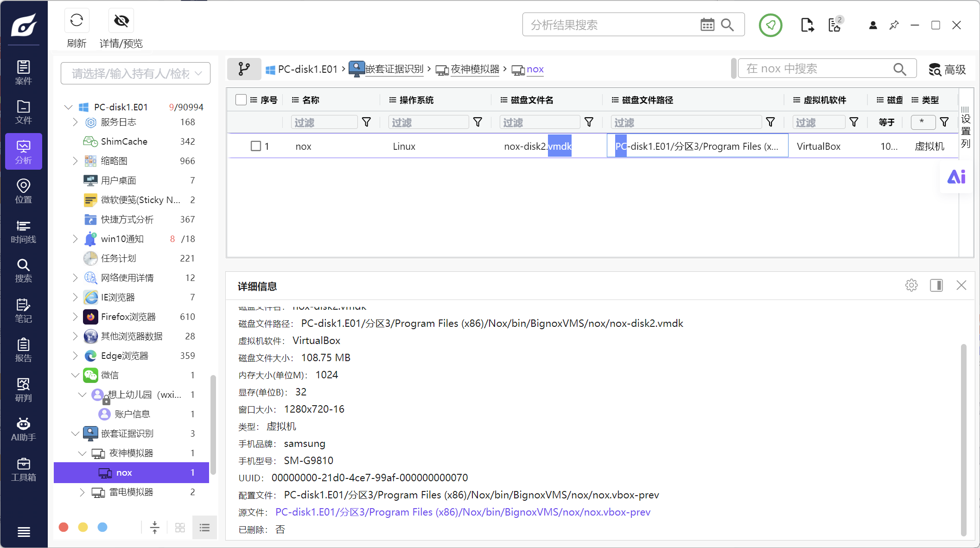Click the 高级 advanced search button

click(948, 70)
